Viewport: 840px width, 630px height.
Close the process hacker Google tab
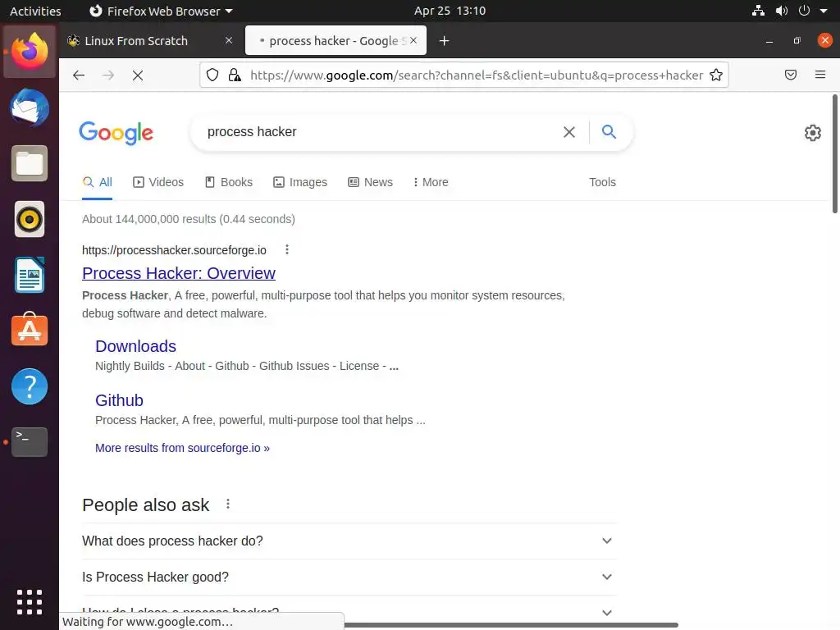tap(413, 41)
